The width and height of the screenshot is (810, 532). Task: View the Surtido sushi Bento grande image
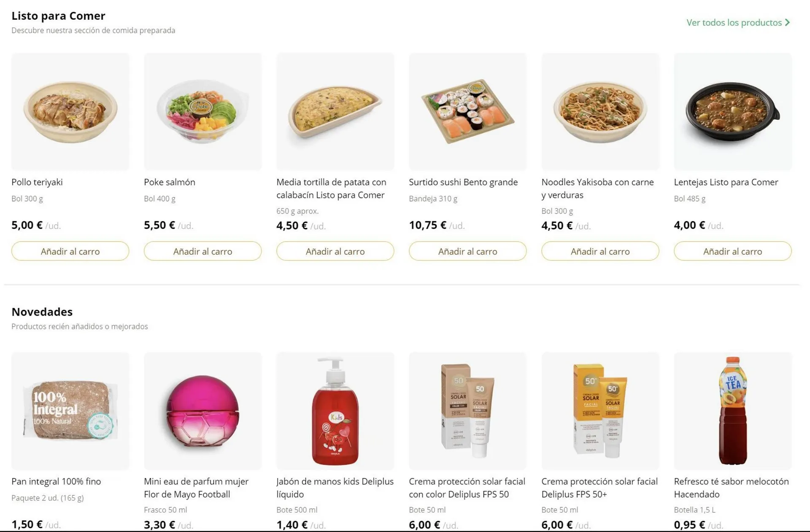[x=467, y=112]
